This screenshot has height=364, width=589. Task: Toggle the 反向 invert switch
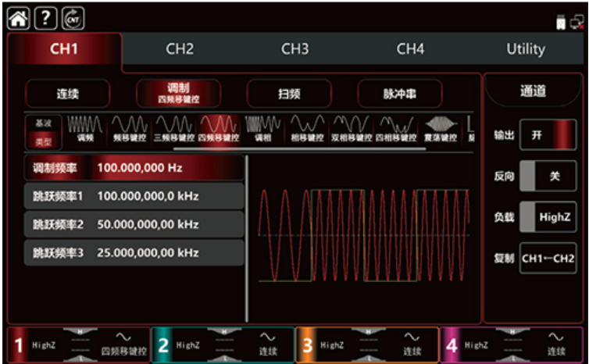[x=548, y=176]
